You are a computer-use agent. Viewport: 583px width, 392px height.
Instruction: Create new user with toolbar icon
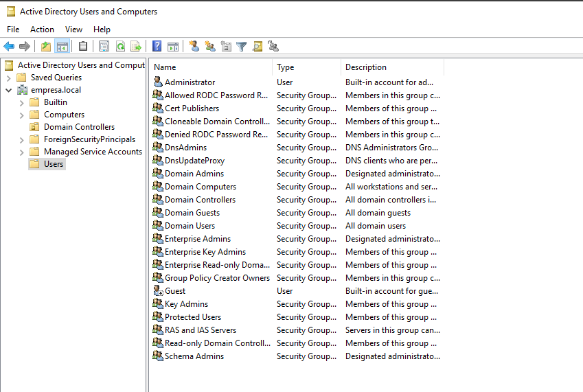click(x=194, y=47)
